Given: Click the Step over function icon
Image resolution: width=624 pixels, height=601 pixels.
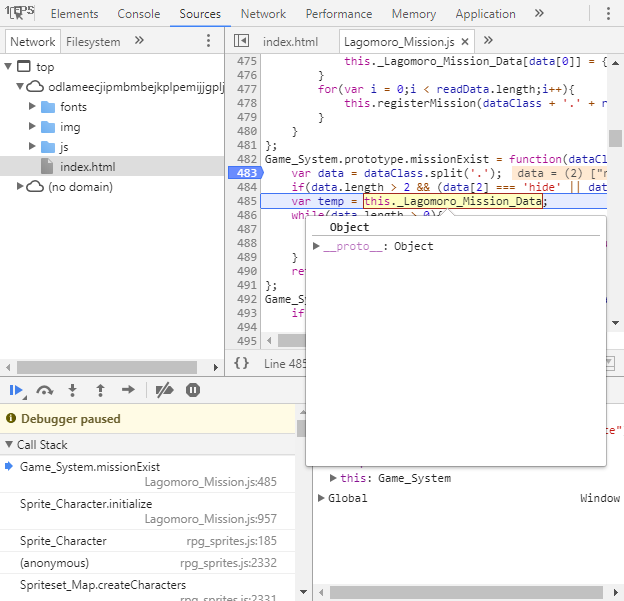Looking at the screenshot, I should coord(45,390).
